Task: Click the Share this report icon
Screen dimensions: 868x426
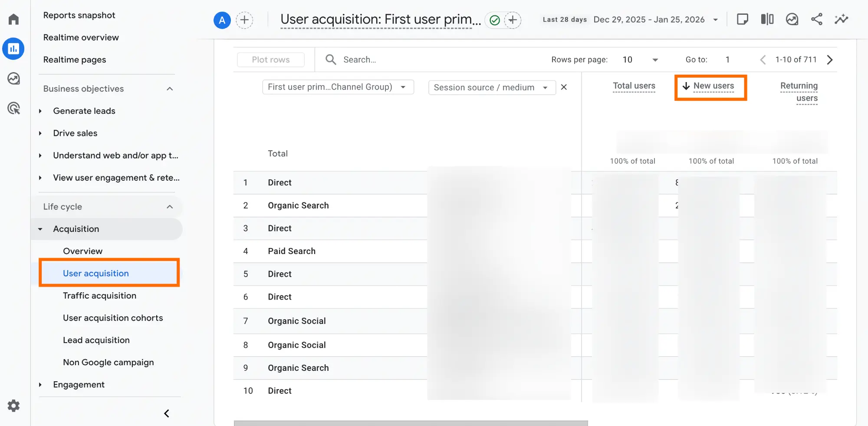Action: click(x=816, y=20)
